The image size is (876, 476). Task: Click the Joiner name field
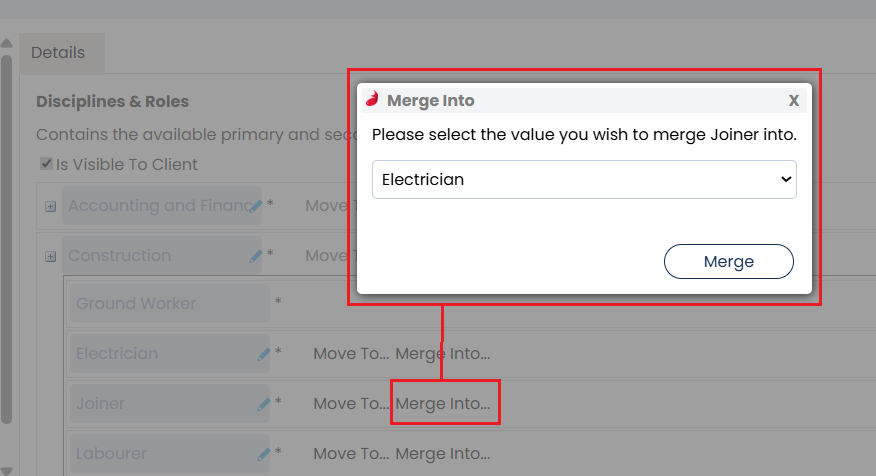(x=160, y=404)
